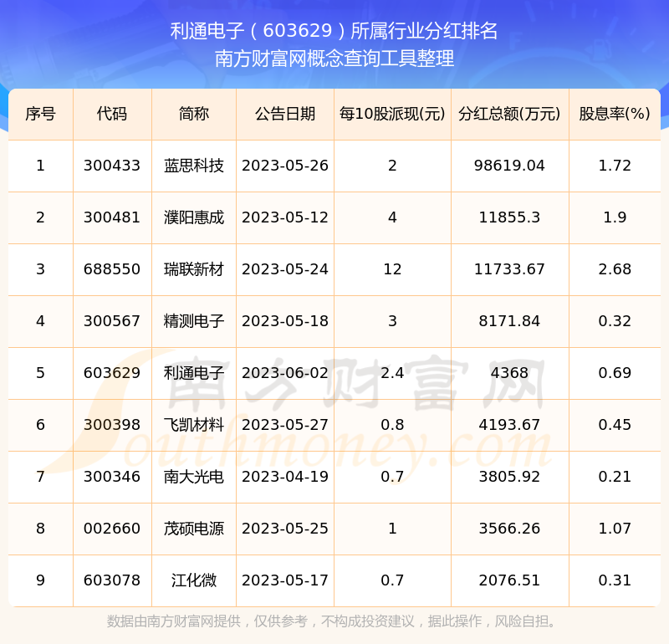
Task: Select the name 江化微
Action: coord(194,580)
